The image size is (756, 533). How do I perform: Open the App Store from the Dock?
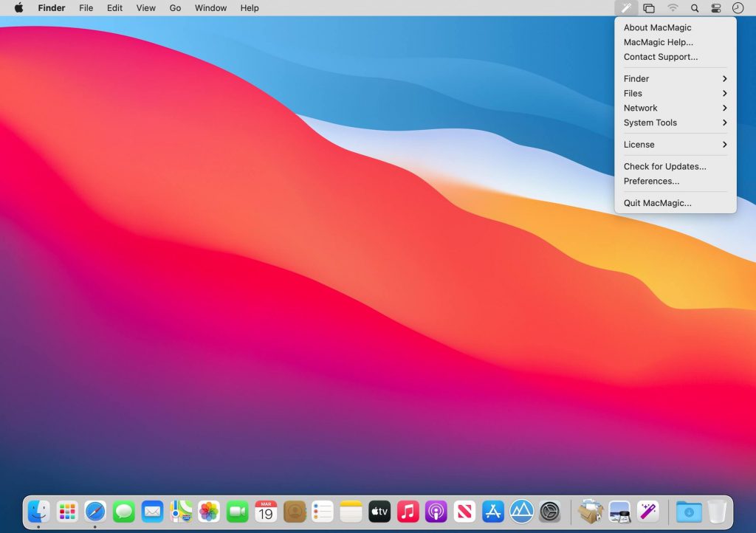[493, 510]
